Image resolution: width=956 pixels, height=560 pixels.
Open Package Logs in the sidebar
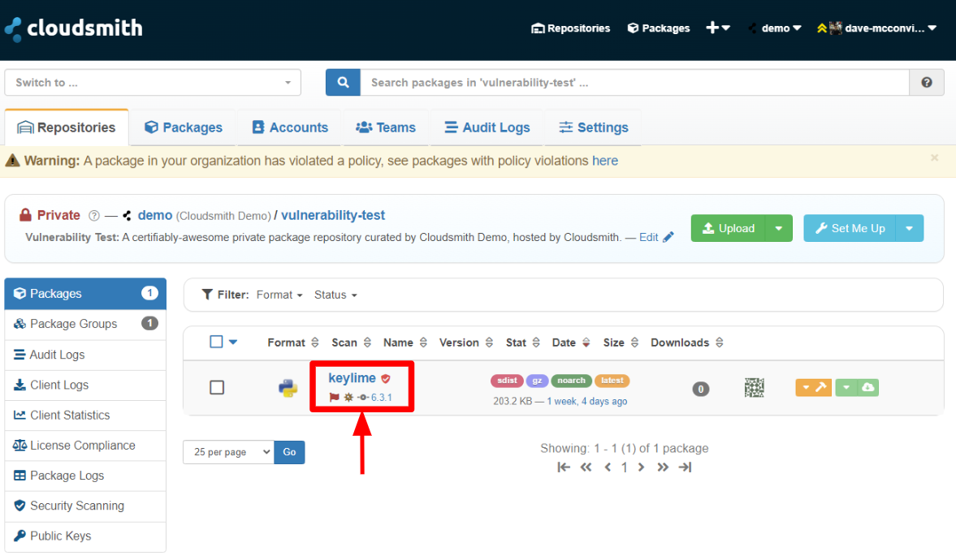(85, 476)
